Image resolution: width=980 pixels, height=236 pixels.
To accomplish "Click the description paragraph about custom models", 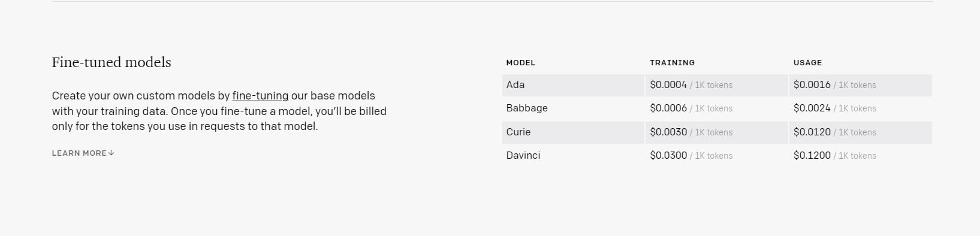I will (219, 111).
